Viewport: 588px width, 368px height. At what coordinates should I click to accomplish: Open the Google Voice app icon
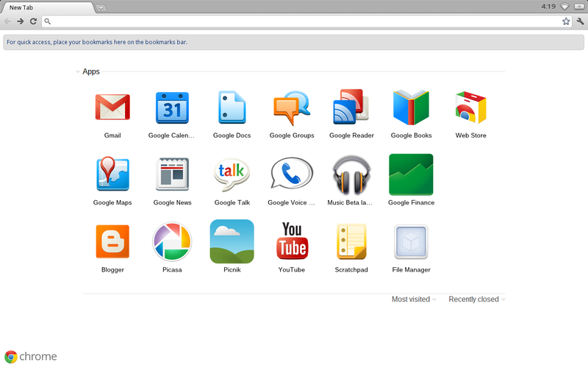point(292,174)
